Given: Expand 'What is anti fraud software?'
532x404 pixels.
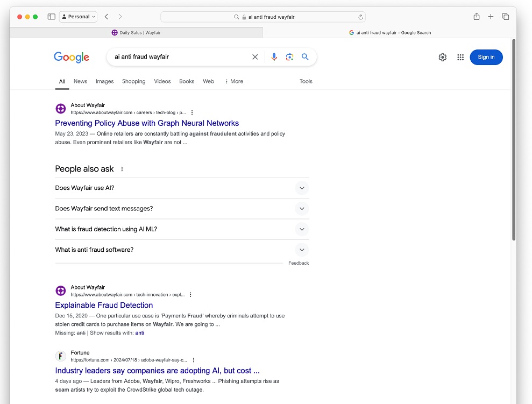Looking at the screenshot, I should [182, 250].
